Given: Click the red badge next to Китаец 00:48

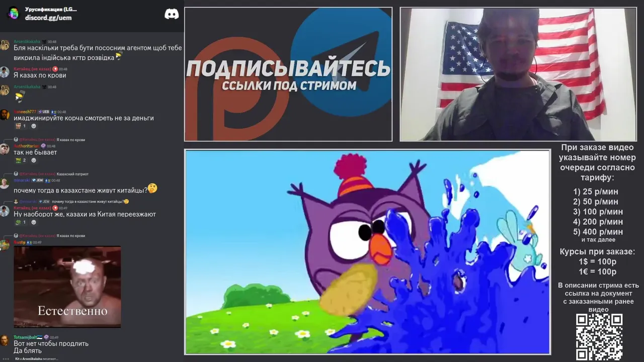Looking at the screenshot, I should click(55, 69).
